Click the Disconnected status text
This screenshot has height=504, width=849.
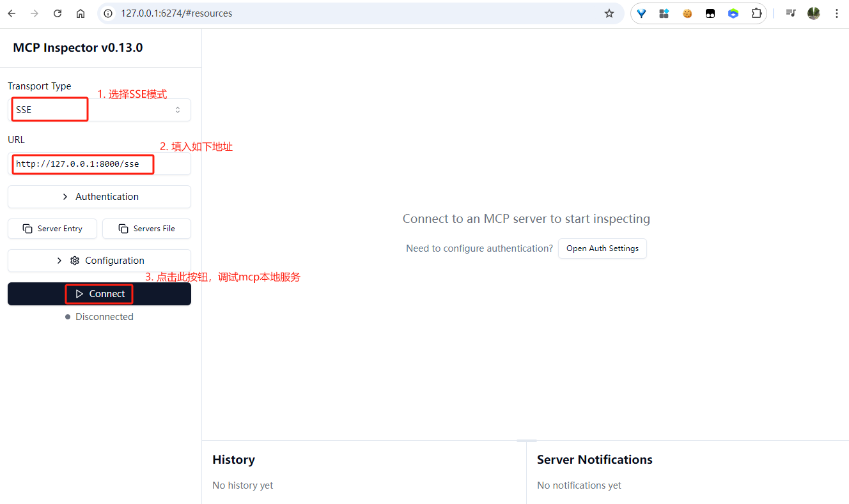(x=104, y=317)
